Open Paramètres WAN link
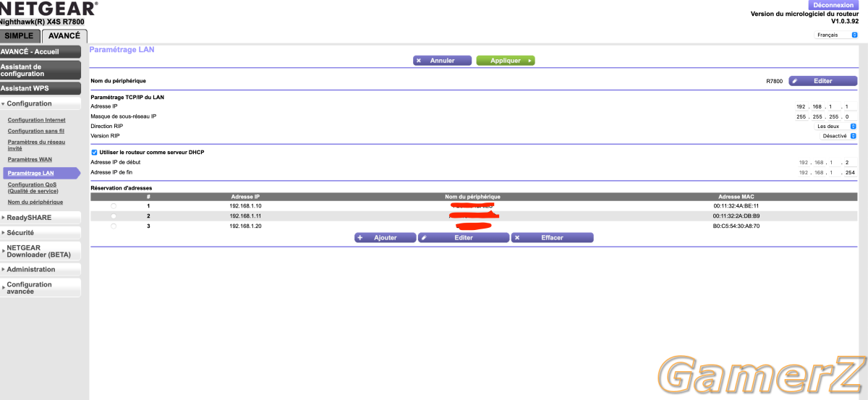The height and width of the screenshot is (400, 868). [x=29, y=159]
